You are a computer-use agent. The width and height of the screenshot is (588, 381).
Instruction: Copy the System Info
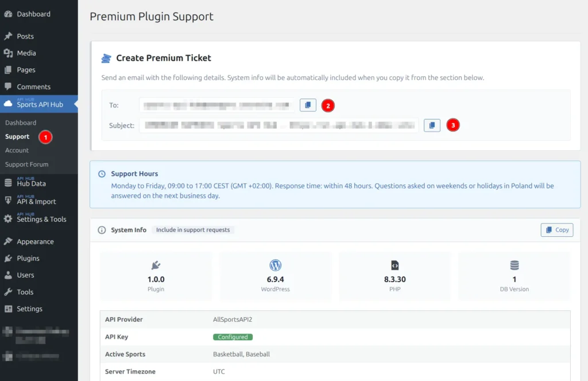557,230
